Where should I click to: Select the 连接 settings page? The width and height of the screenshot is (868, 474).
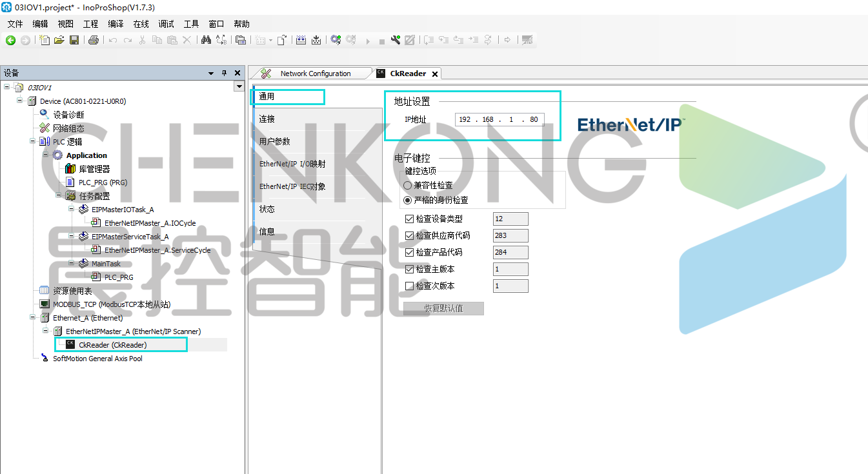pyautogui.click(x=267, y=119)
